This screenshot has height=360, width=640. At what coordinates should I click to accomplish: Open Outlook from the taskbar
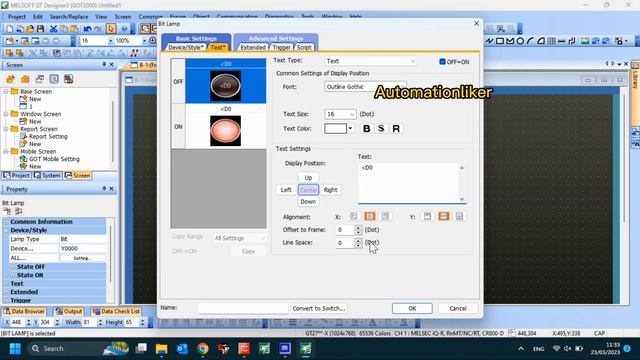coord(182,349)
